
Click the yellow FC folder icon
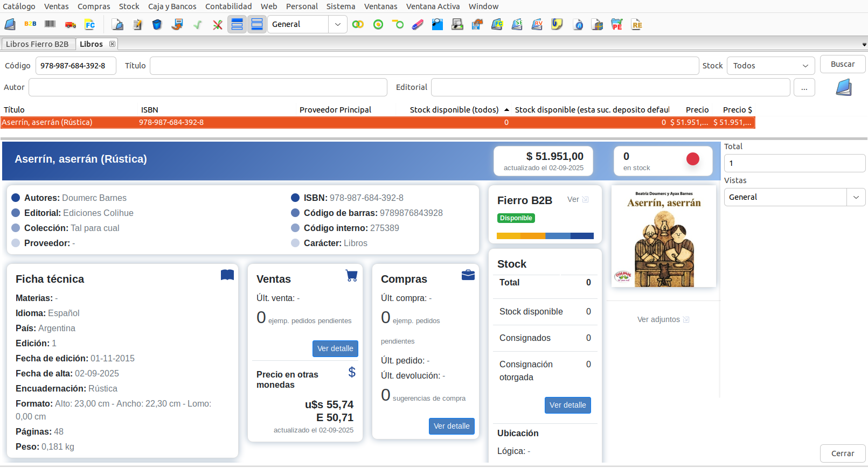[90, 24]
